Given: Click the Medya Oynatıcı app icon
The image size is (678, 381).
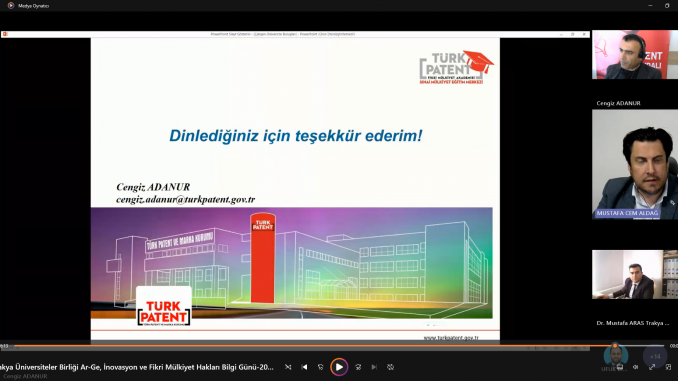Looking at the screenshot, I should 11,6.
